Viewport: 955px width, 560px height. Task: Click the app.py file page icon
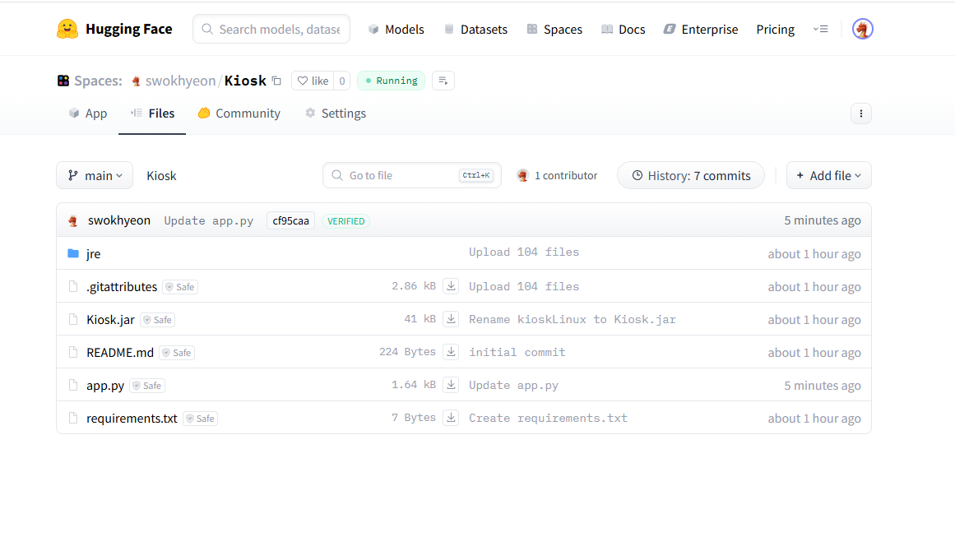pyautogui.click(x=73, y=385)
